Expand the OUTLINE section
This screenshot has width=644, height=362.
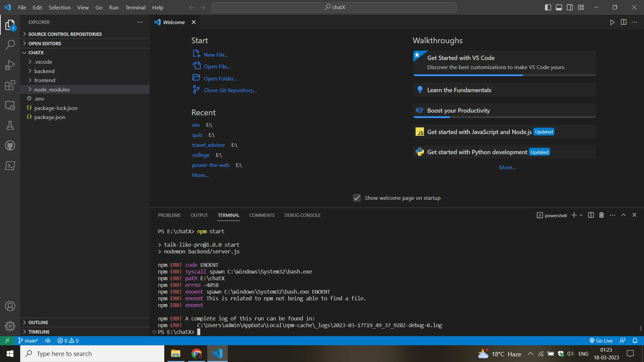(x=38, y=322)
